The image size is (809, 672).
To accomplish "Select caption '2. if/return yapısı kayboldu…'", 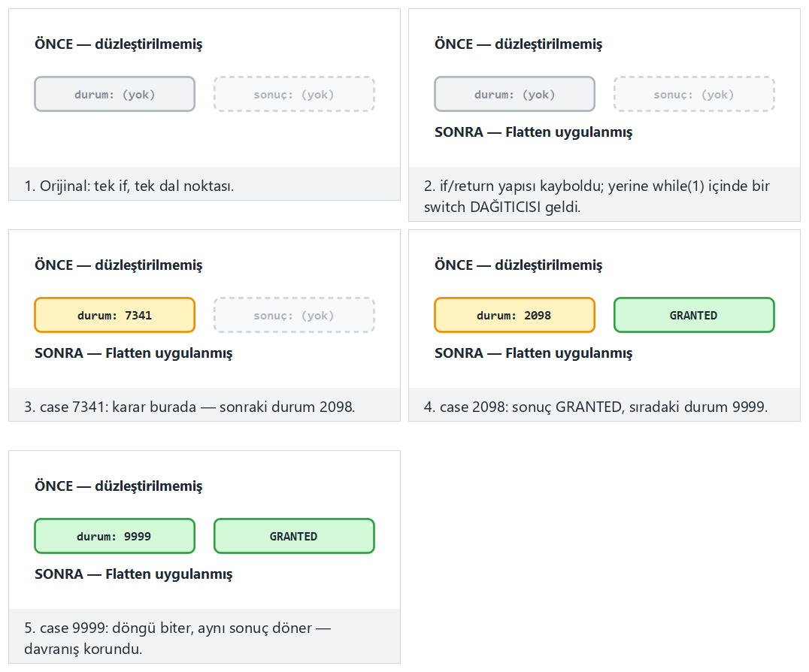I will coord(596,196).
